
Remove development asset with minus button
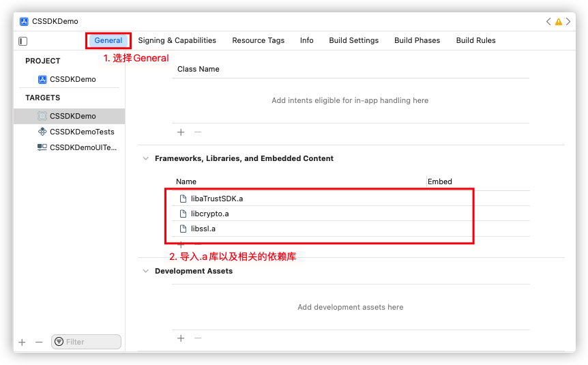tap(198, 338)
